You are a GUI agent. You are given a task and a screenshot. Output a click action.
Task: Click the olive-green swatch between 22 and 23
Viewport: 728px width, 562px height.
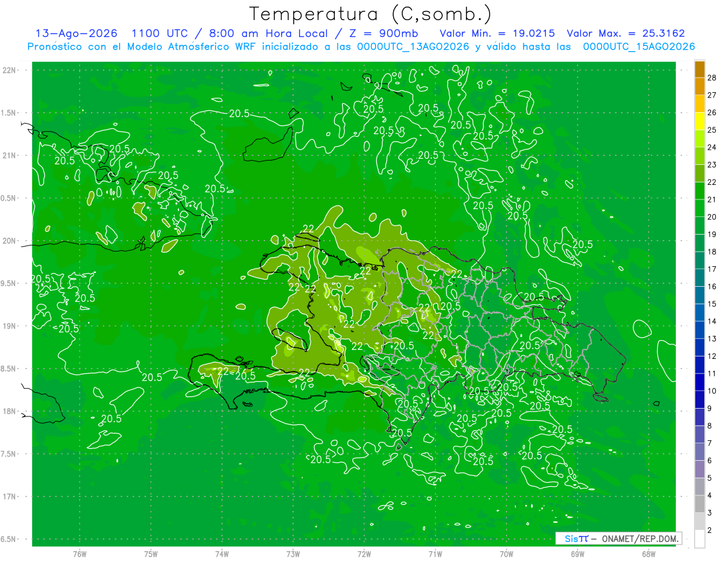coord(699,174)
